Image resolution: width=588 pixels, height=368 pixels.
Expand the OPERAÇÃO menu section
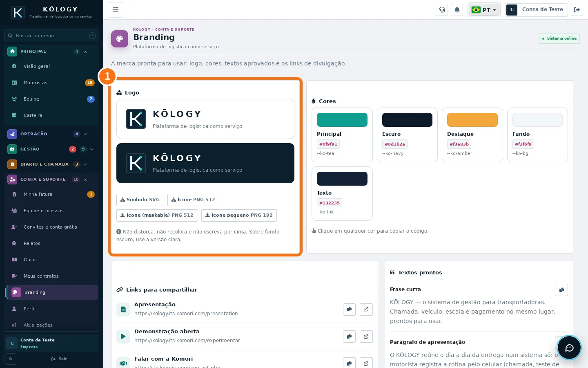(51, 134)
